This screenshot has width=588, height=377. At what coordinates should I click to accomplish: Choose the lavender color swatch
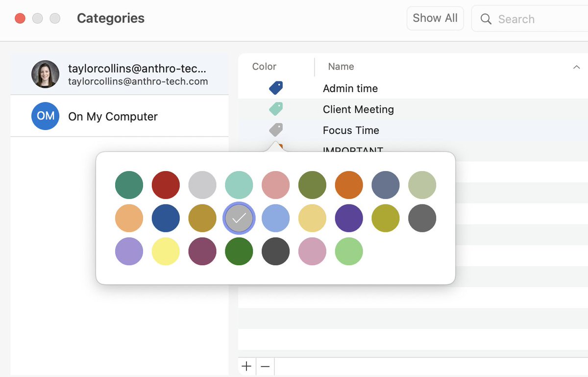tap(129, 251)
